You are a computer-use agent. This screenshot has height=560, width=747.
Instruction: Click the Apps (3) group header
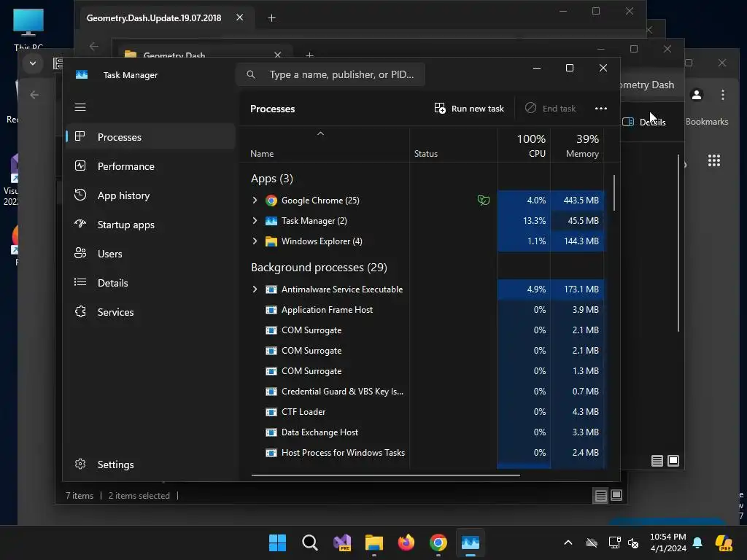(271, 179)
